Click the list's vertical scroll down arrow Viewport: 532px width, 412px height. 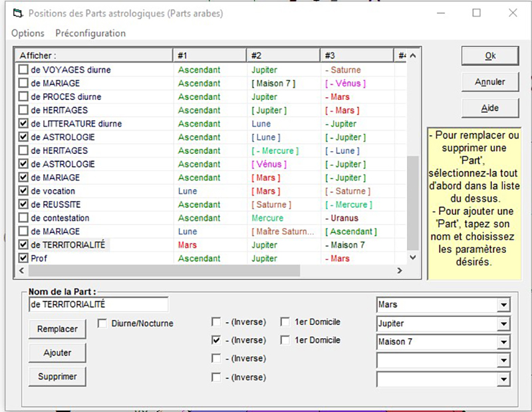pos(412,258)
